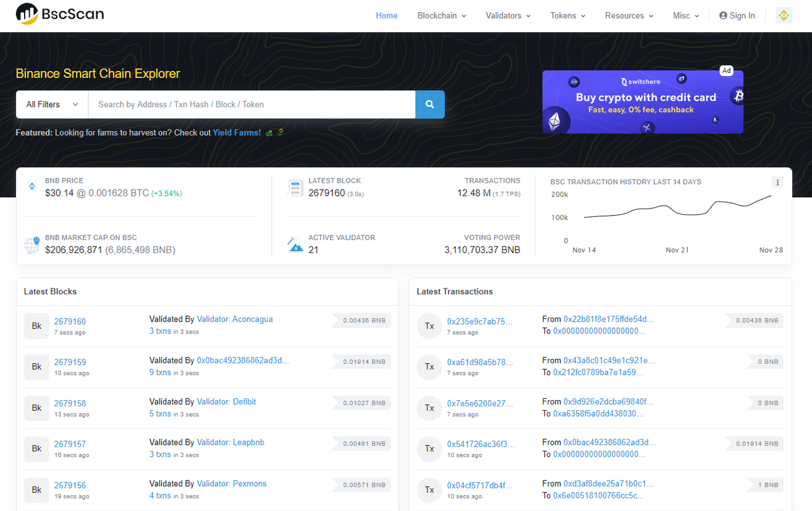812x511 pixels.
Task: Open the chart options three-dot menu
Action: pyautogui.click(x=778, y=183)
